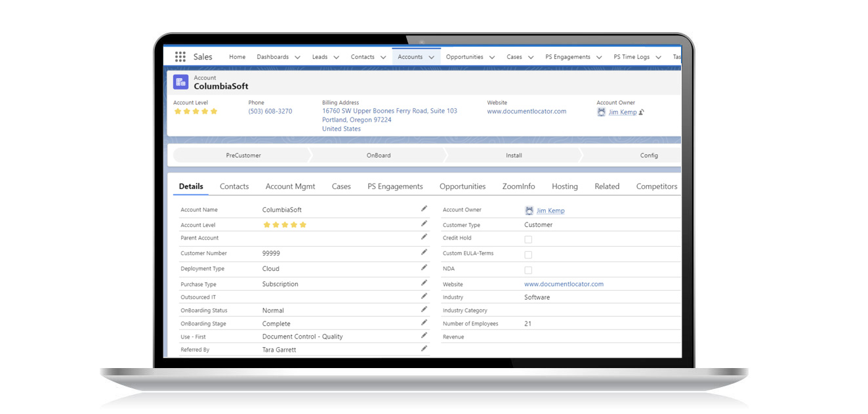Click Purchase Type value Subscription
868x414 pixels.
(x=280, y=284)
